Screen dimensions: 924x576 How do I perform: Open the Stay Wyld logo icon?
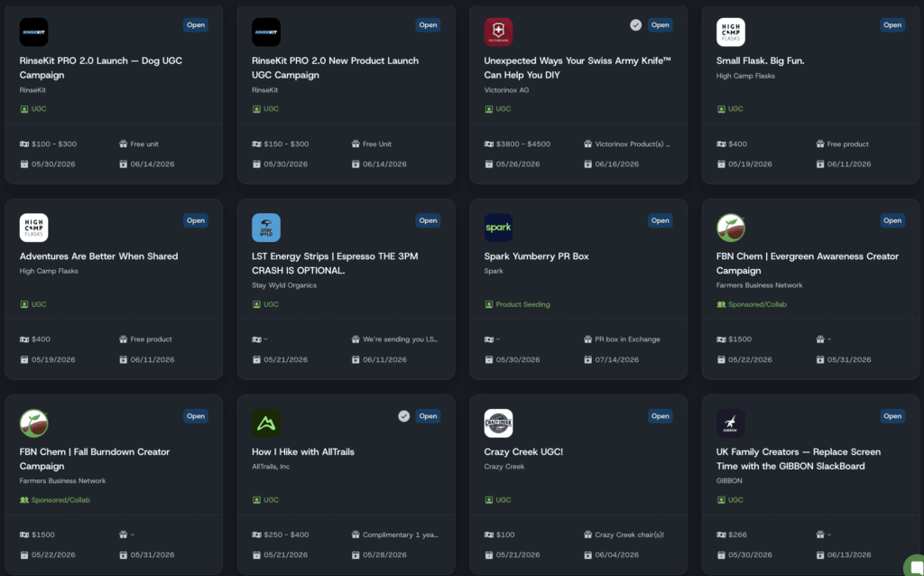(x=266, y=228)
